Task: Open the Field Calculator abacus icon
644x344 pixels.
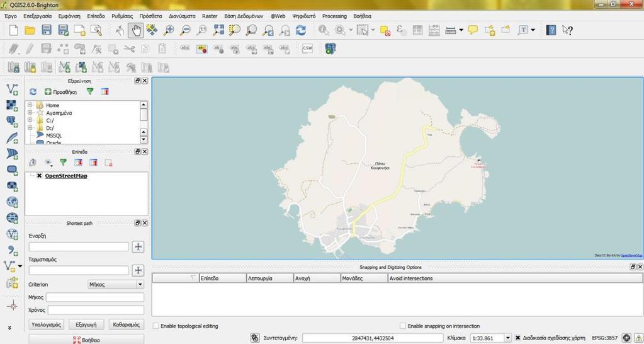Action: click(434, 30)
